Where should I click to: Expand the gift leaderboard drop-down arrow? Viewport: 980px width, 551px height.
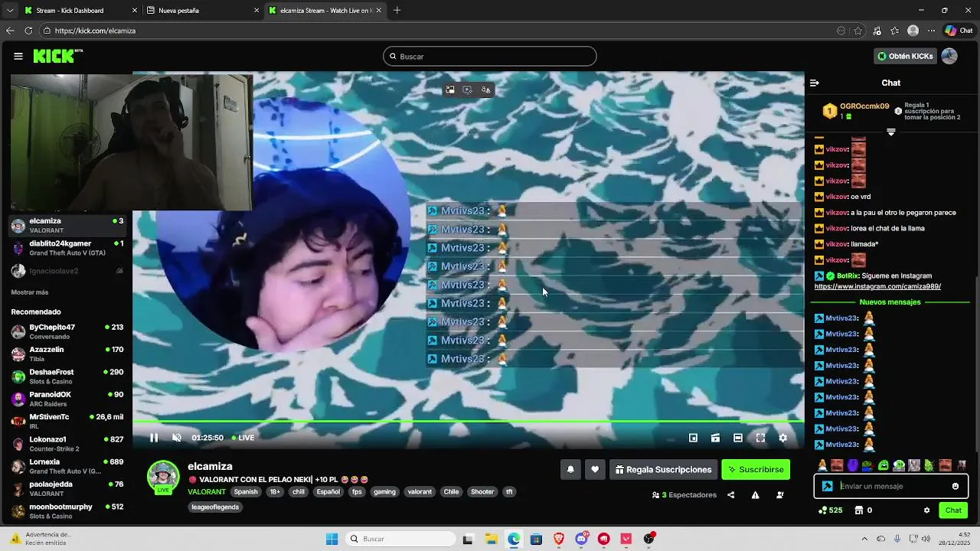pos(890,132)
